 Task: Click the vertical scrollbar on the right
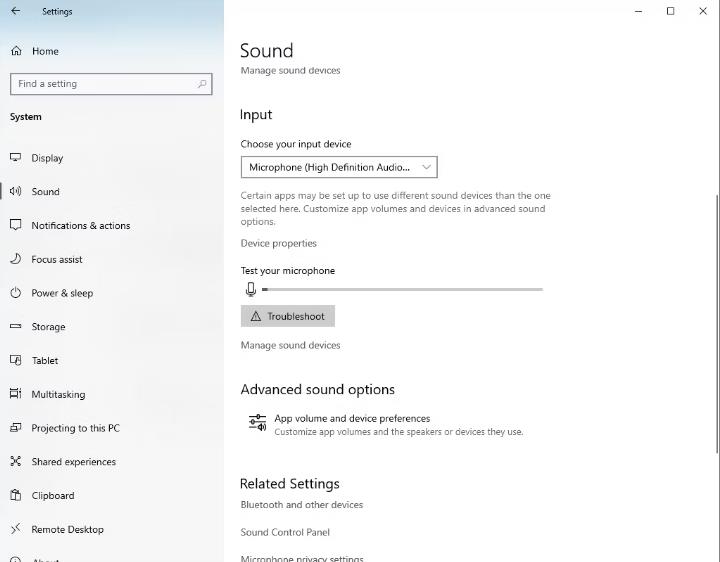(x=717, y=324)
